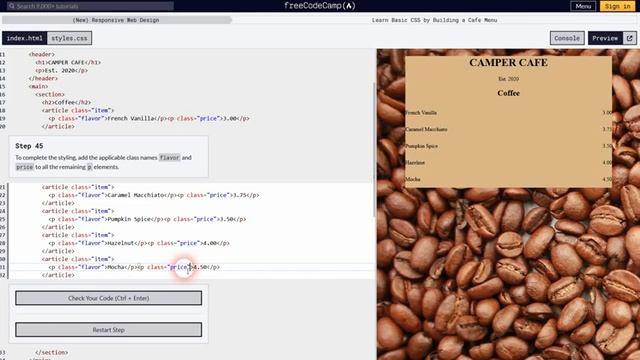This screenshot has width=640, height=360.
Task: Switch to the index.html tab
Action: 24,38
